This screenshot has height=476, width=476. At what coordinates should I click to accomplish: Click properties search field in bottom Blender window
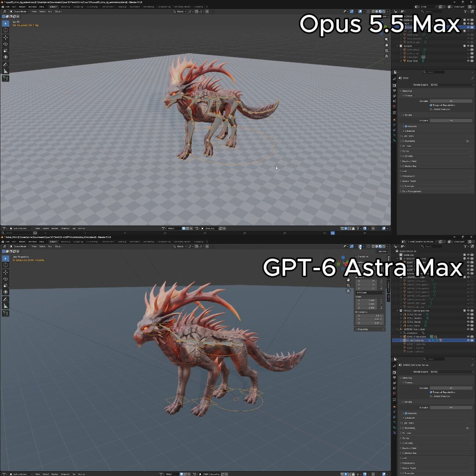(434, 359)
